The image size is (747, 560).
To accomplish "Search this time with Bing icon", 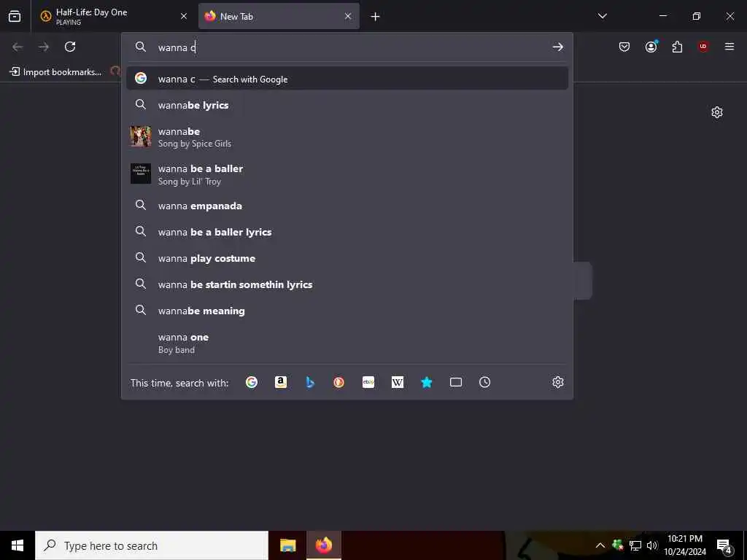I will pyautogui.click(x=310, y=382).
